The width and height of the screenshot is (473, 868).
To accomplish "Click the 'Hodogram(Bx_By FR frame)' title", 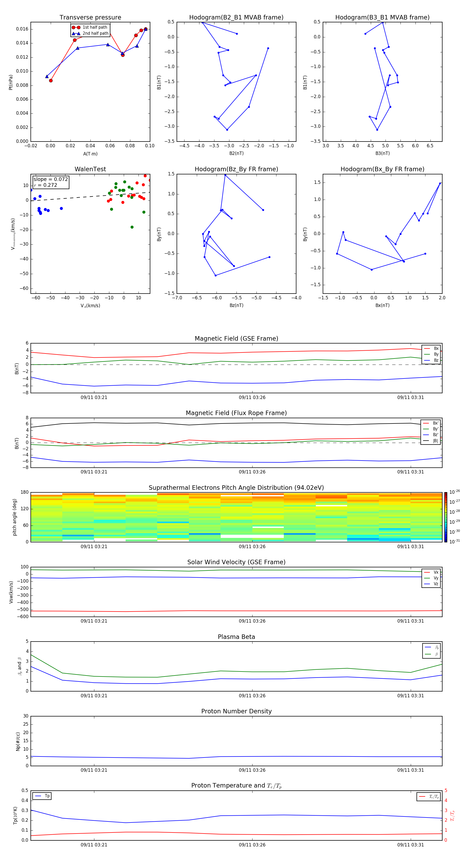I will [x=382, y=169].
